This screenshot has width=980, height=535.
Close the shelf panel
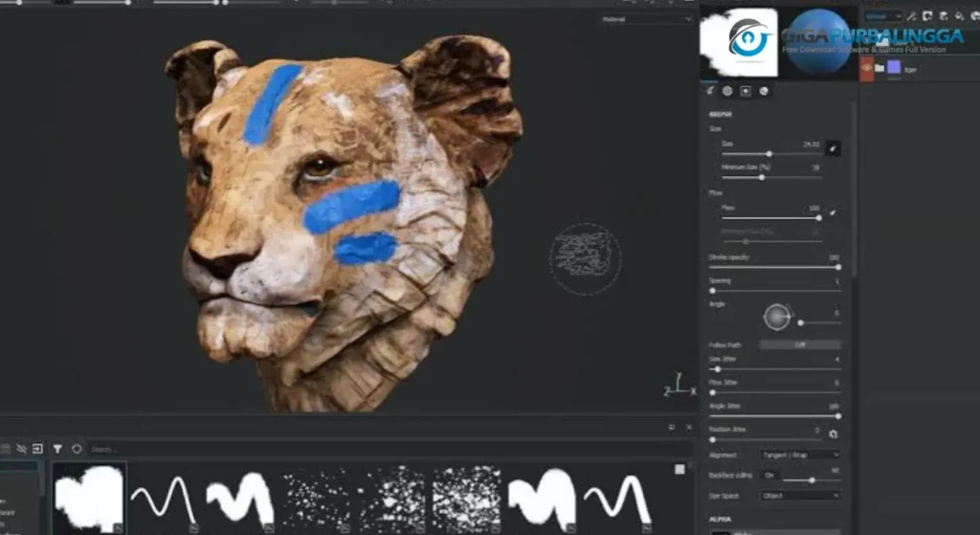[x=689, y=428]
